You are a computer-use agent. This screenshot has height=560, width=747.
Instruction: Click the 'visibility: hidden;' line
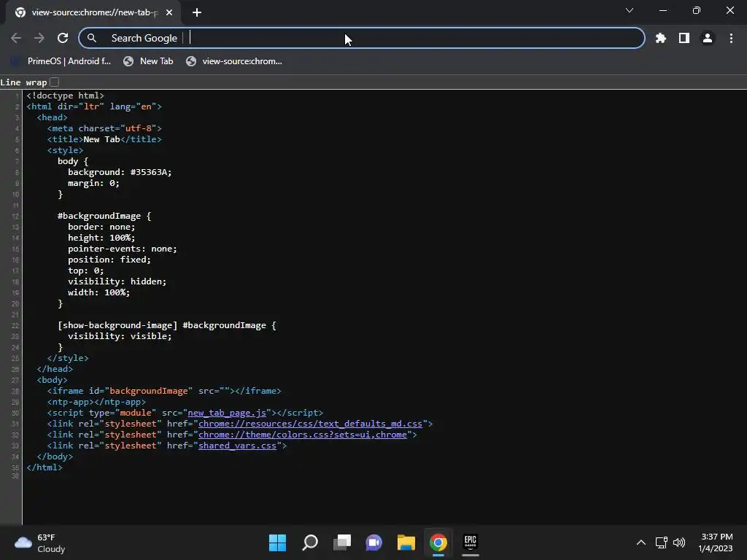pyautogui.click(x=117, y=281)
